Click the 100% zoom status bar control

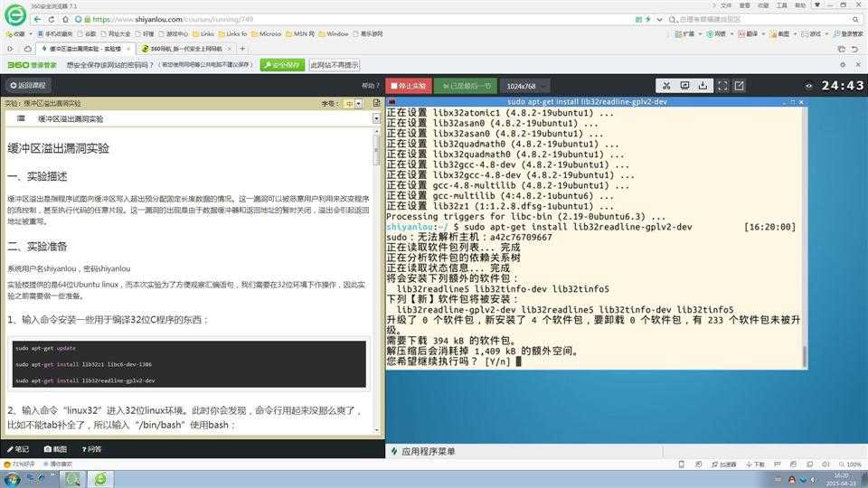(850, 465)
